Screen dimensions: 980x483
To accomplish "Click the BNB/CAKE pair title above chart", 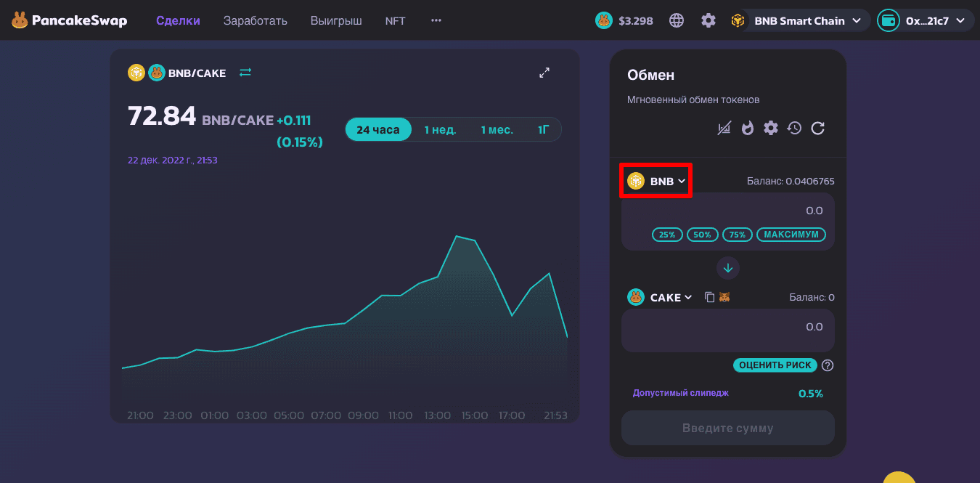I will point(197,73).
